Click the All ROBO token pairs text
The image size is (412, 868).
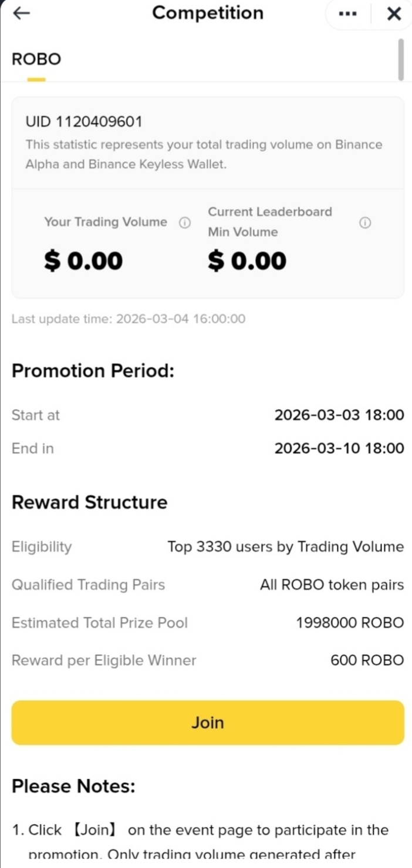tap(332, 585)
